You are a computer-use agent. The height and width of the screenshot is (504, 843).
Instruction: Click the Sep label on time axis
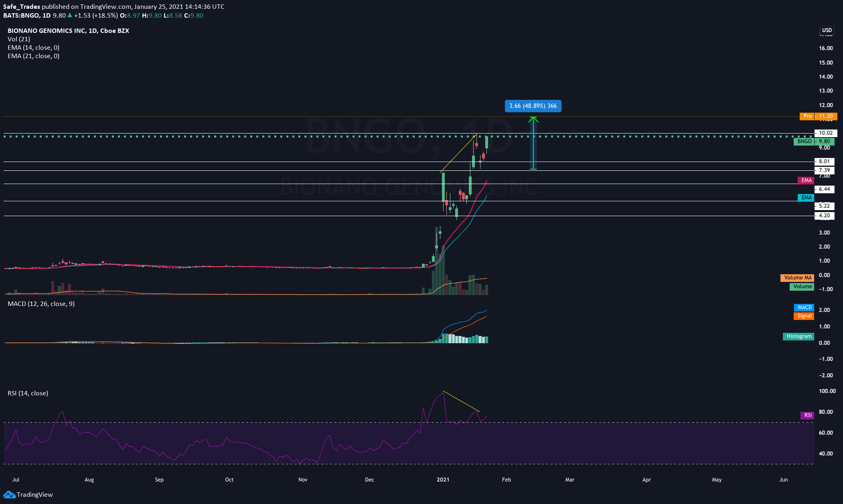point(159,480)
